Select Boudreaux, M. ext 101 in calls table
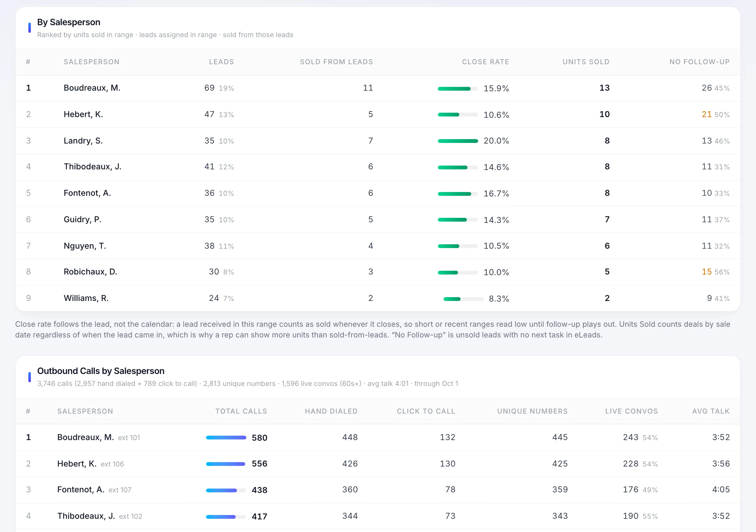This screenshot has width=756, height=532. coord(99,437)
